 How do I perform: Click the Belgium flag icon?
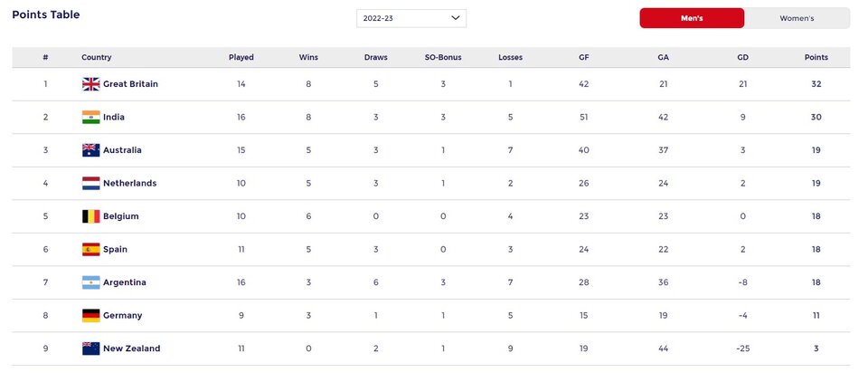90,216
